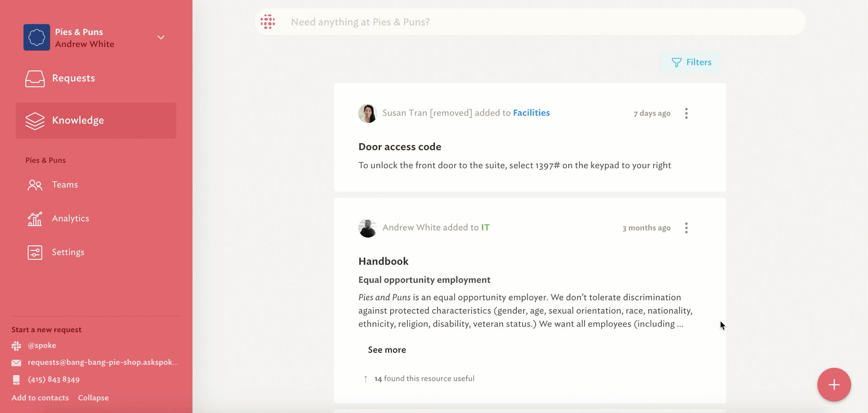Go to Requests section
The width and height of the screenshot is (868, 413).
pos(73,78)
